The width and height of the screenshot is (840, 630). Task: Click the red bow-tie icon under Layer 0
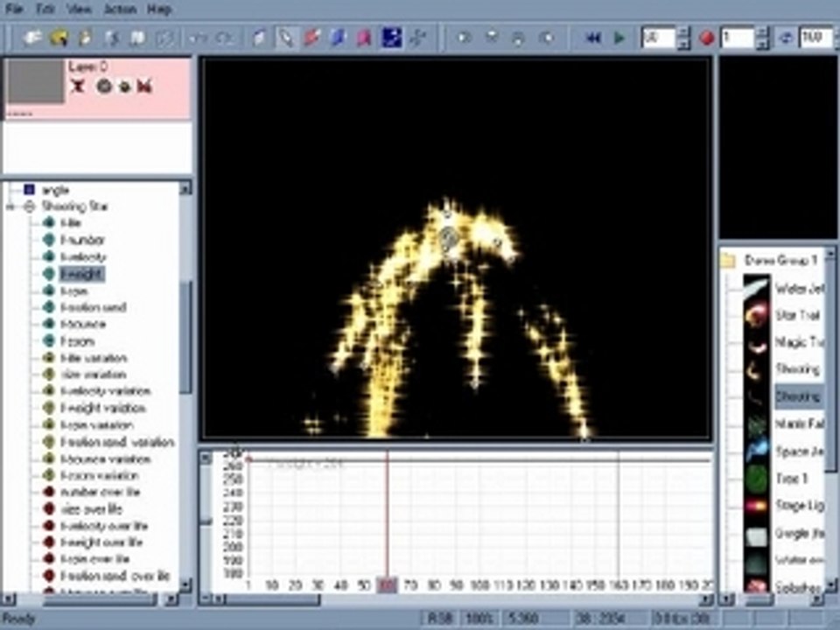(x=144, y=86)
